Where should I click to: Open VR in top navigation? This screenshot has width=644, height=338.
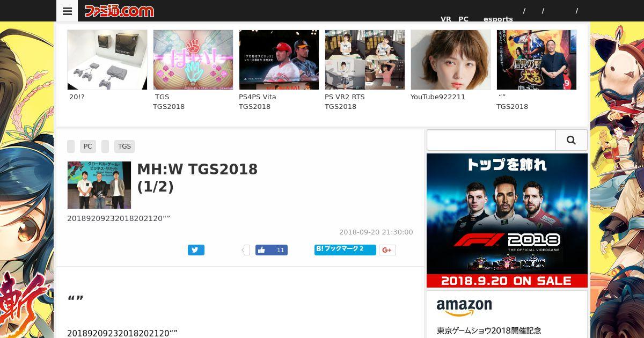pos(446,19)
